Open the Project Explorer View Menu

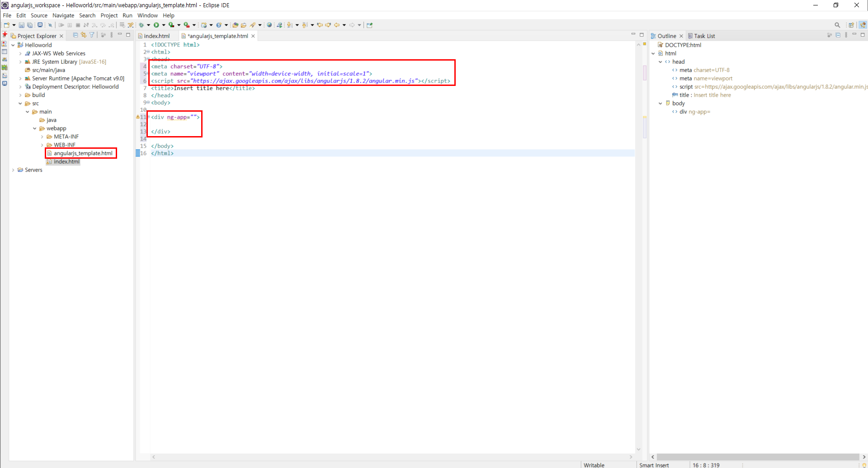112,35
